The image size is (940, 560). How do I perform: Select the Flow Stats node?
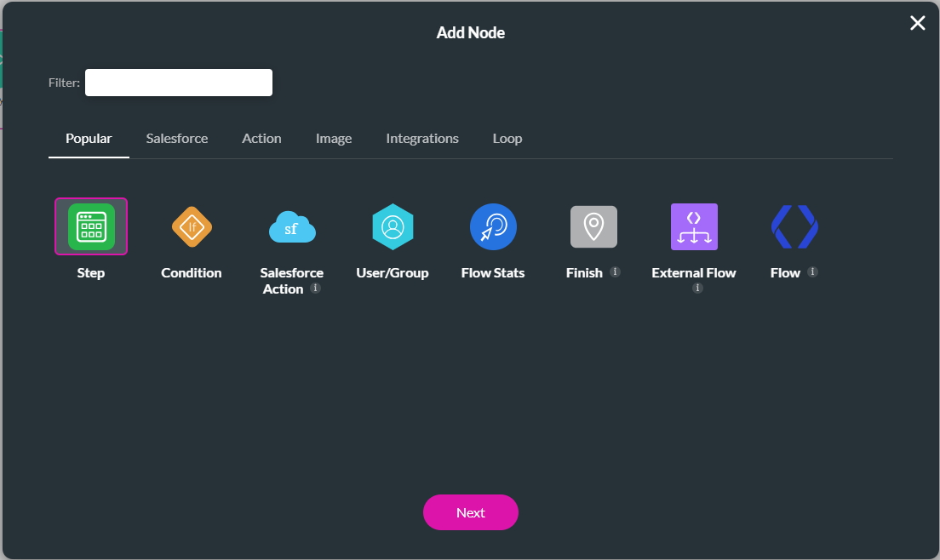(493, 226)
